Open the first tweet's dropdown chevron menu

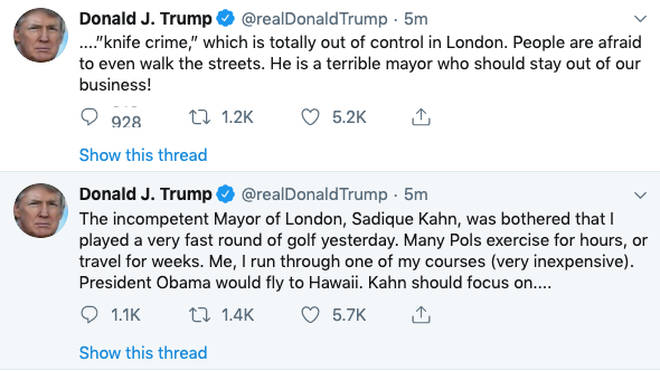tap(640, 19)
